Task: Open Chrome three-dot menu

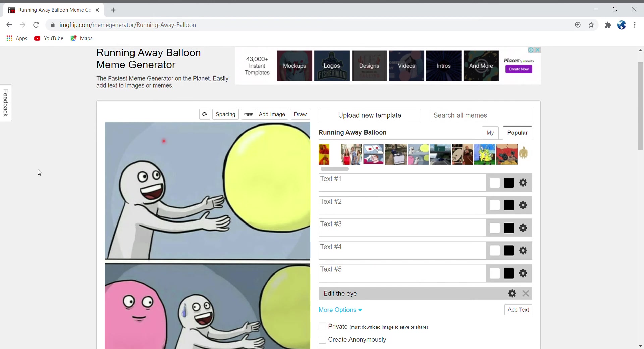Action: point(635,25)
